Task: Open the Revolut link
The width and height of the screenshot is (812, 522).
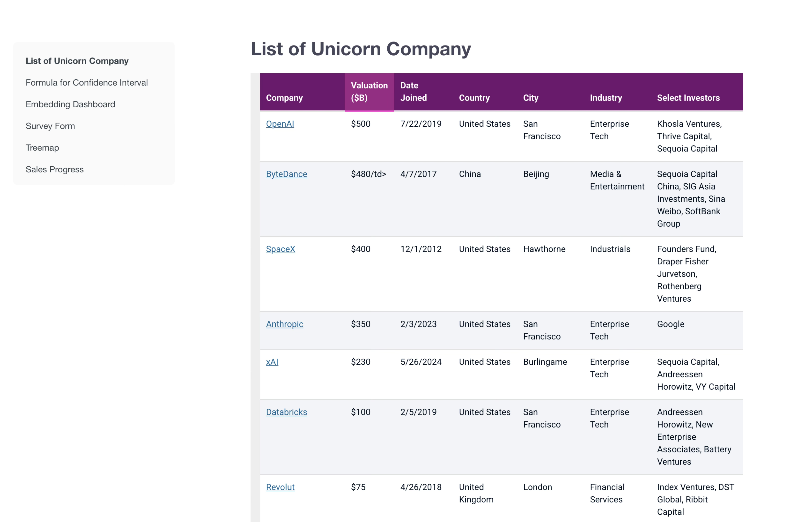Action: 280,487
